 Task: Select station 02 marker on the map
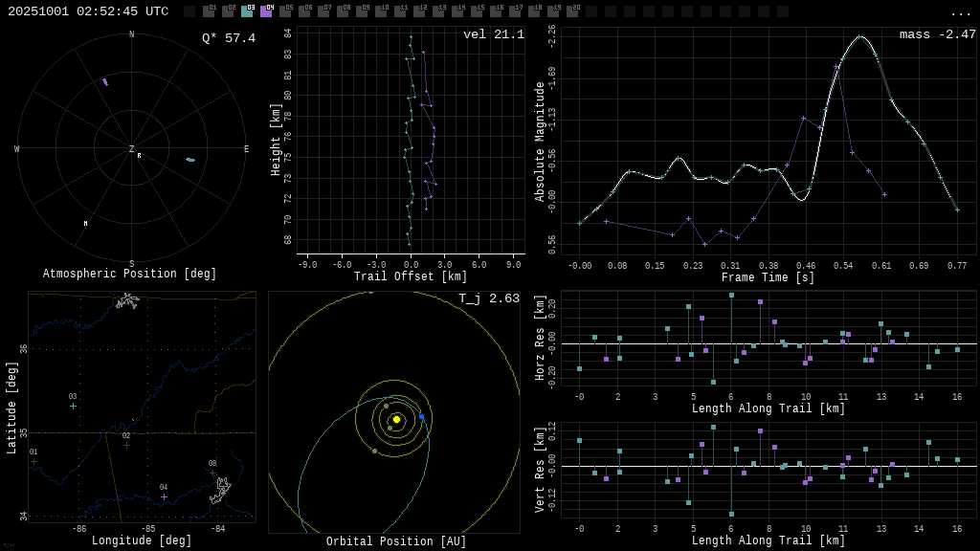pos(126,445)
